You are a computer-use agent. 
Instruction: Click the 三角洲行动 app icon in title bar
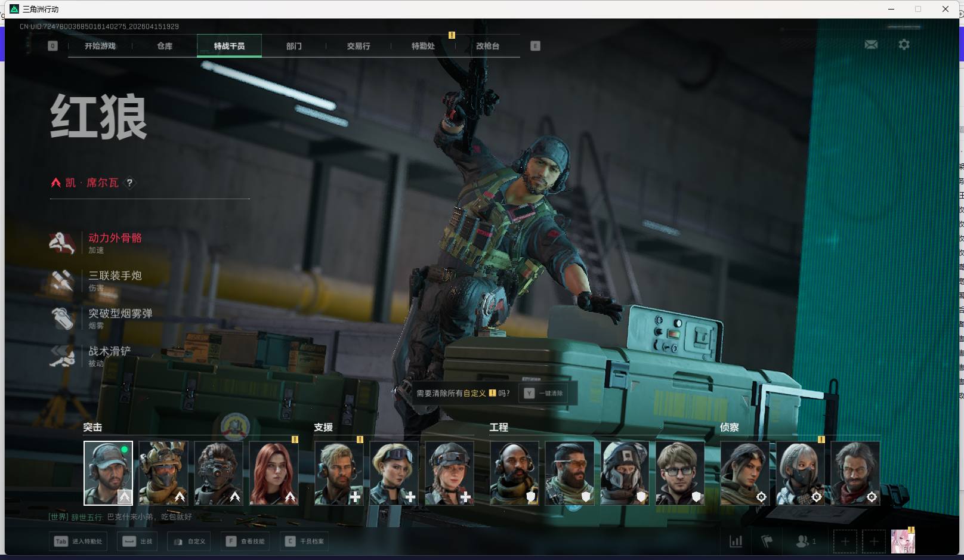point(15,9)
